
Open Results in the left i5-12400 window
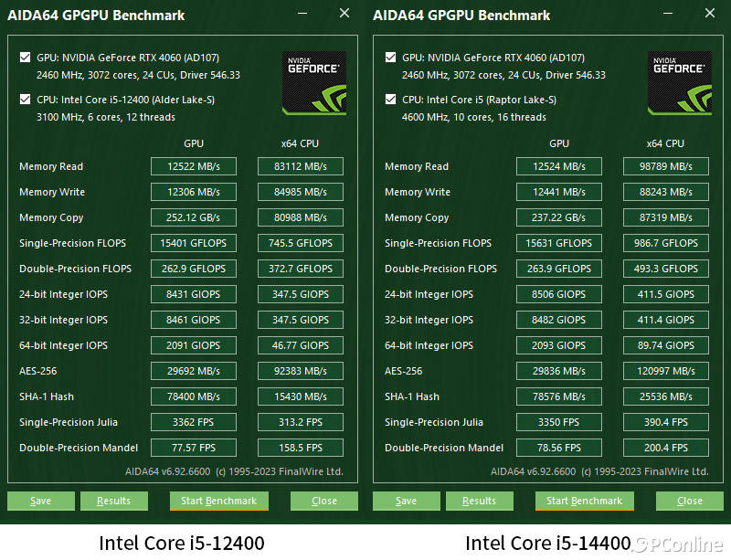113,501
